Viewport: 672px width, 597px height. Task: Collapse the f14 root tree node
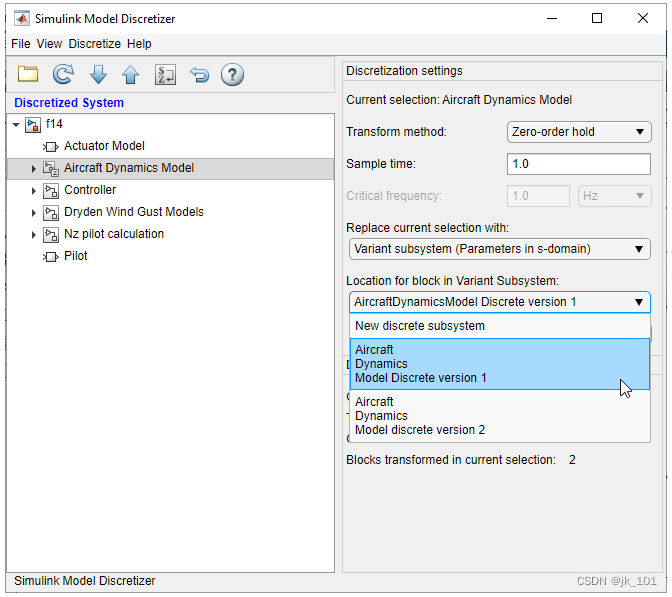click(x=15, y=125)
